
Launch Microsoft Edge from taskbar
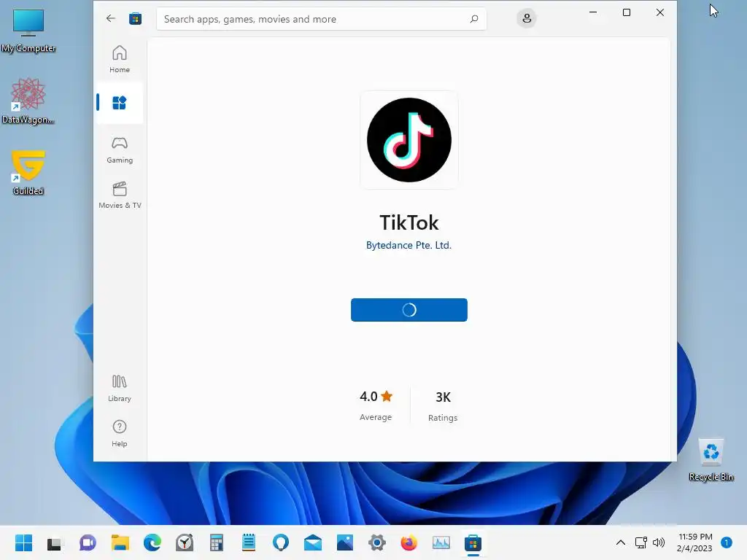152,542
